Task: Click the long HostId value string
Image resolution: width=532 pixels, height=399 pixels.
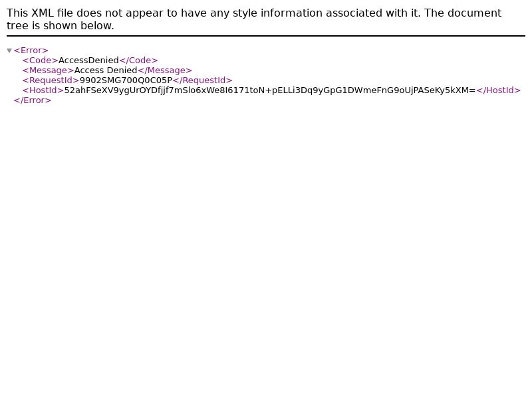Action: coord(270,90)
